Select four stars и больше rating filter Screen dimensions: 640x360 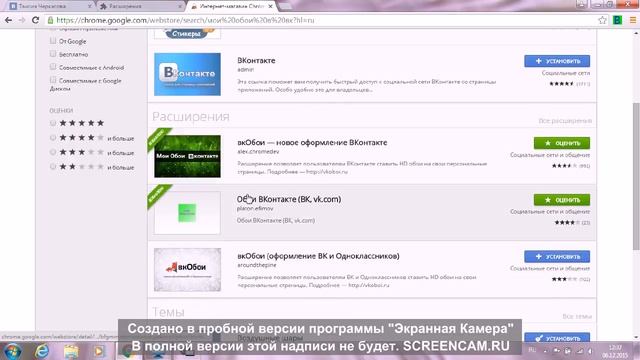[x=53, y=138]
